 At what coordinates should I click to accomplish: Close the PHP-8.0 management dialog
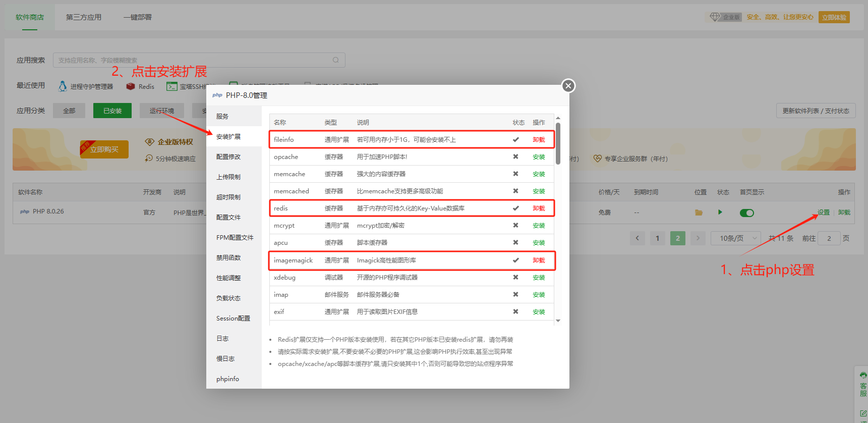coord(568,86)
